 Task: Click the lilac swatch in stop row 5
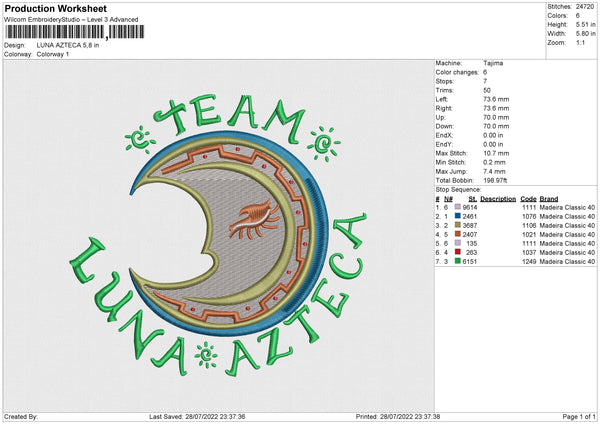[457, 243]
